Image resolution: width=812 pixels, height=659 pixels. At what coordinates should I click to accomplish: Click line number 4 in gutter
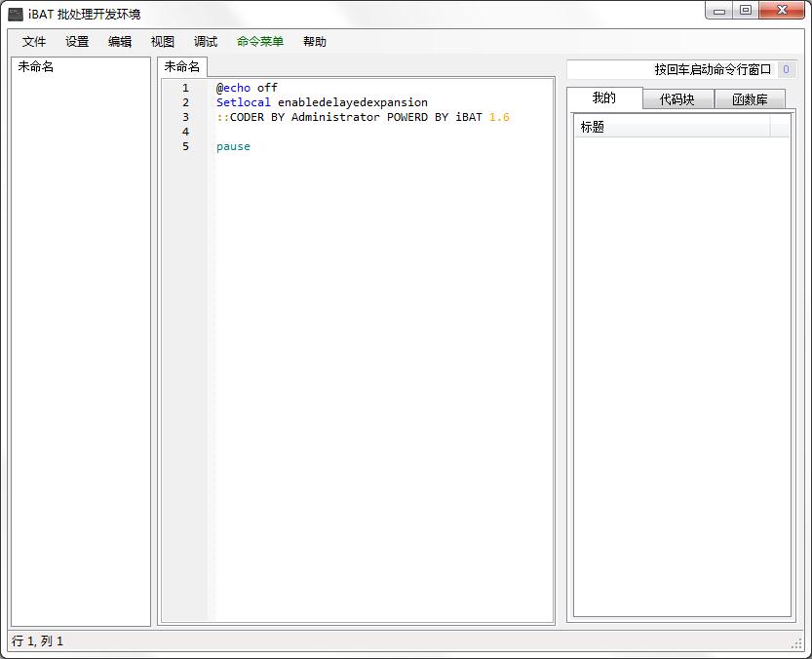[185, 132]
